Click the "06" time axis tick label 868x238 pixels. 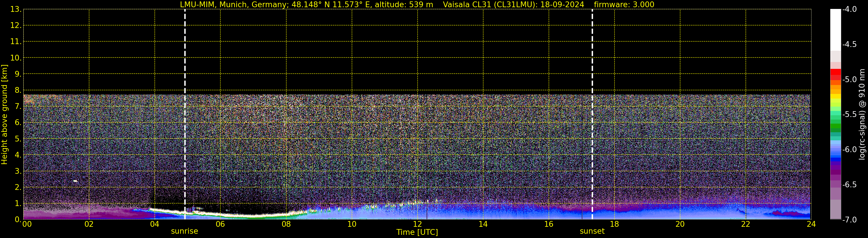pyautogui.click(x=220, y=224)
